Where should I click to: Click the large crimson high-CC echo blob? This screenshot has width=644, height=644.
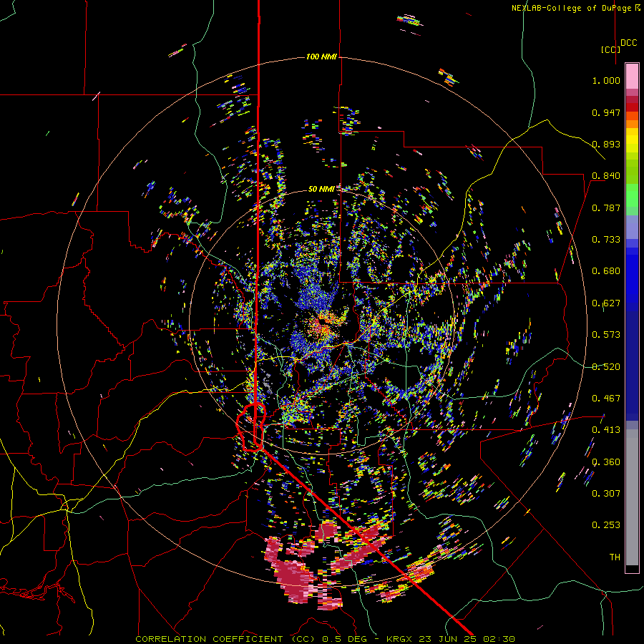[x=293, y=575]
